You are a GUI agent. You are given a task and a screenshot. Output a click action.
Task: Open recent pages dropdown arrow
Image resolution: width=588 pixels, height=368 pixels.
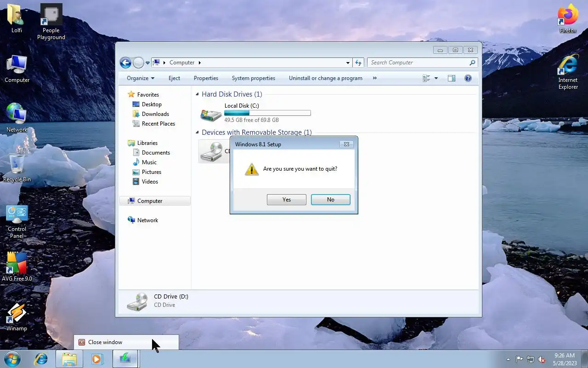click(147, 63)
